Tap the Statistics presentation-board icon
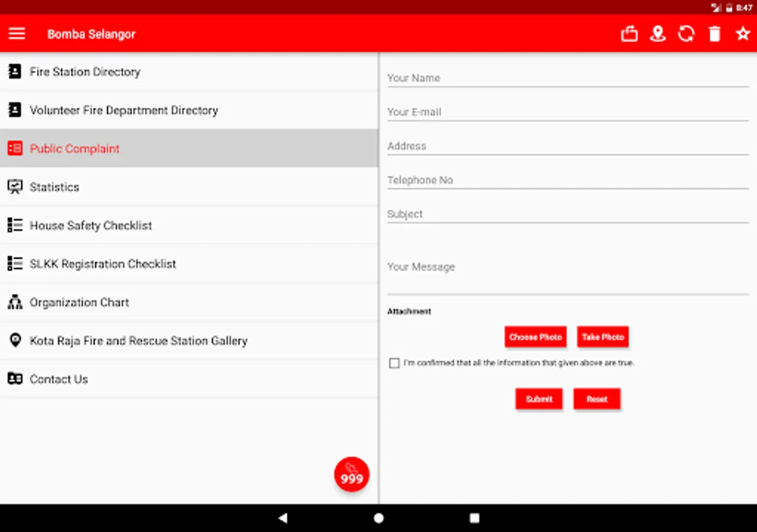 coord(15,187)
